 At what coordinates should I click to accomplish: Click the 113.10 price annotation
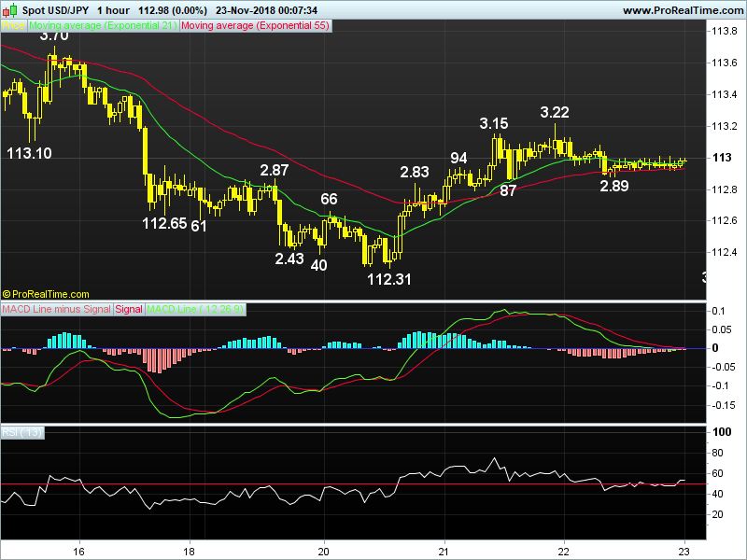[x=29, y=153]
